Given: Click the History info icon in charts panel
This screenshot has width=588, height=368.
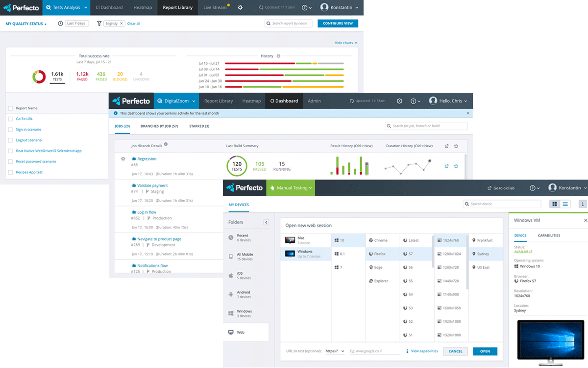Looking at the screenshot, I should pos(278,56).
